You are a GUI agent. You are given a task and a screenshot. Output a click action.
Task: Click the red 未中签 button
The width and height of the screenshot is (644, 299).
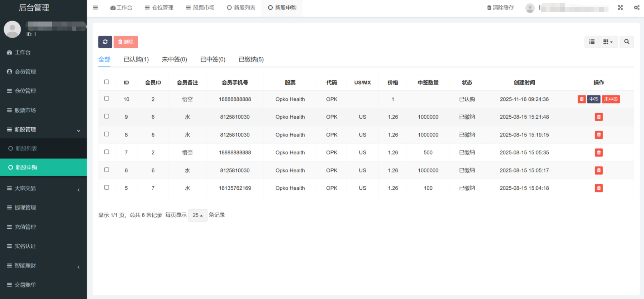[611, 99]
